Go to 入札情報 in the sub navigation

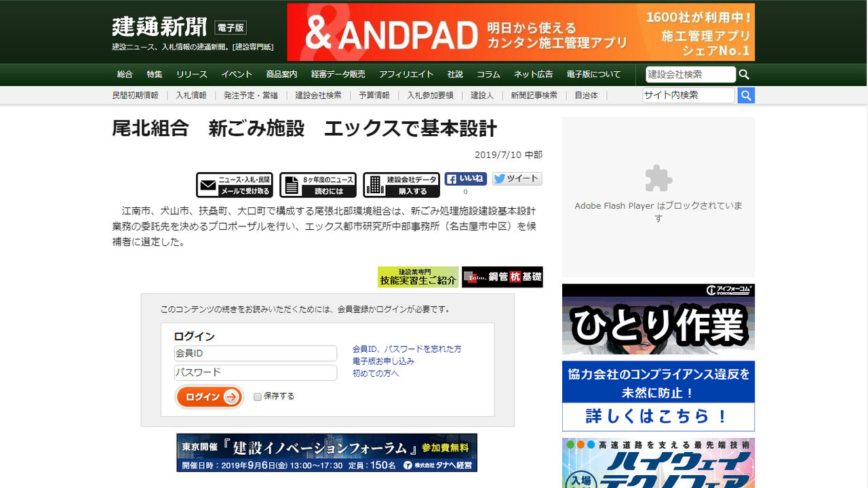tap(191, 96)
